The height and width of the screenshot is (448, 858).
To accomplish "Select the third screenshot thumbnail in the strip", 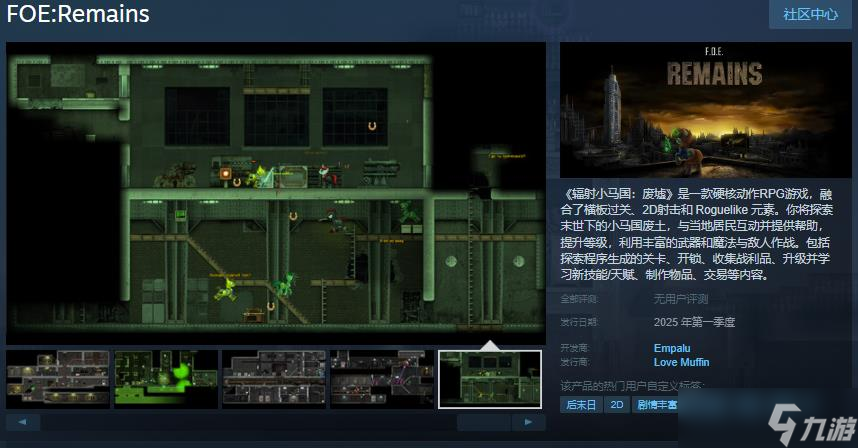I will point(274,380).
